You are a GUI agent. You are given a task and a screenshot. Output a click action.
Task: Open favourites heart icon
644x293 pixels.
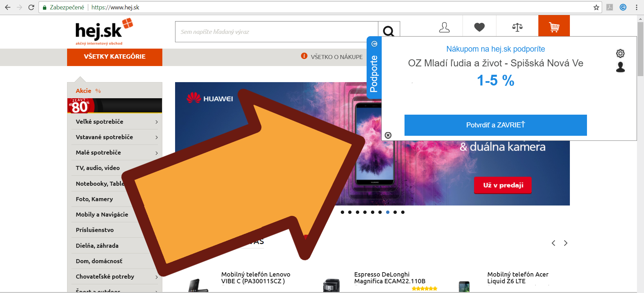point(479,27)
